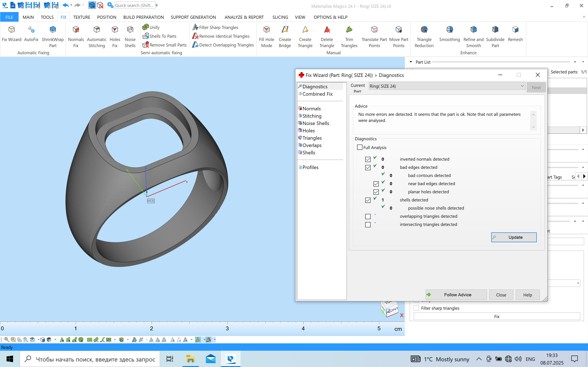
Task: Select the Trim Triangles tool
Action: tap(349, 36)
